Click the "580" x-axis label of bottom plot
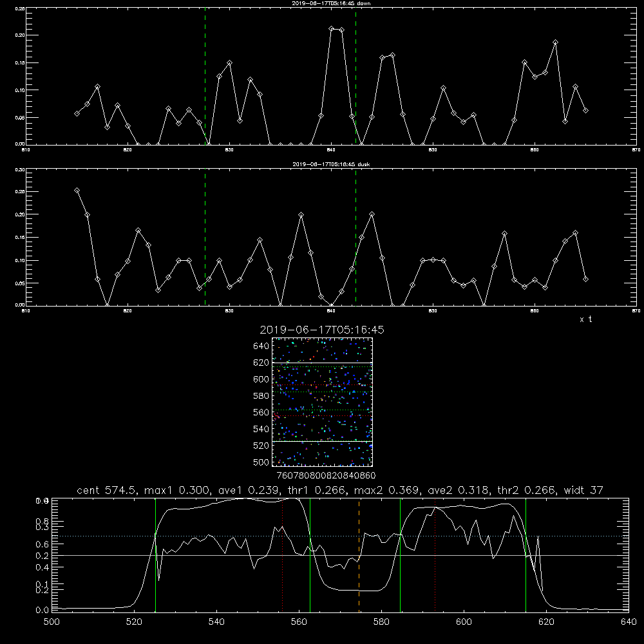 (381, 621)
